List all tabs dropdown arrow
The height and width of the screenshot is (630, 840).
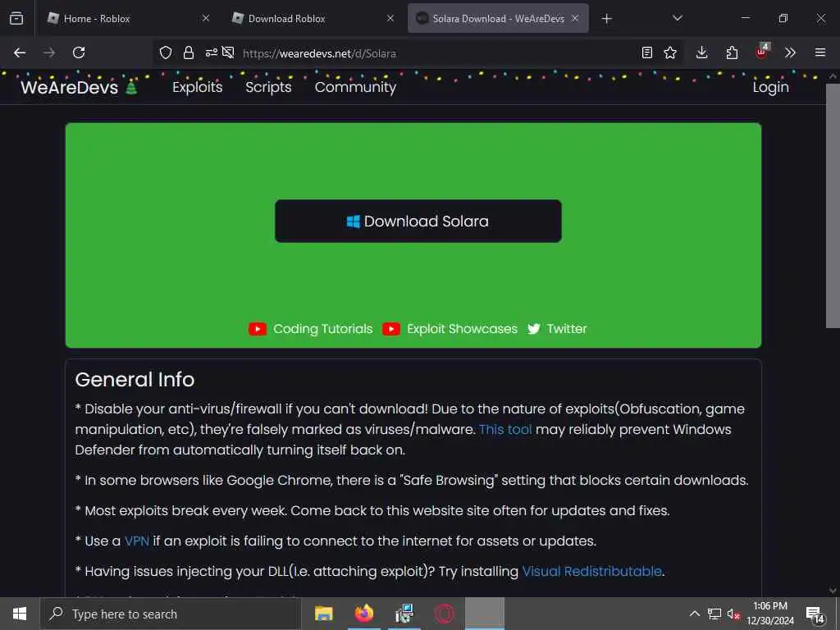pos(677,18)
